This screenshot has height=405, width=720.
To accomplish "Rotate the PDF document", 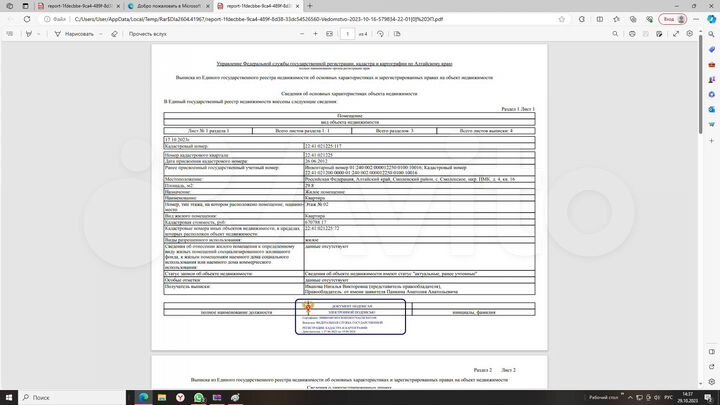I will (380, 34).
